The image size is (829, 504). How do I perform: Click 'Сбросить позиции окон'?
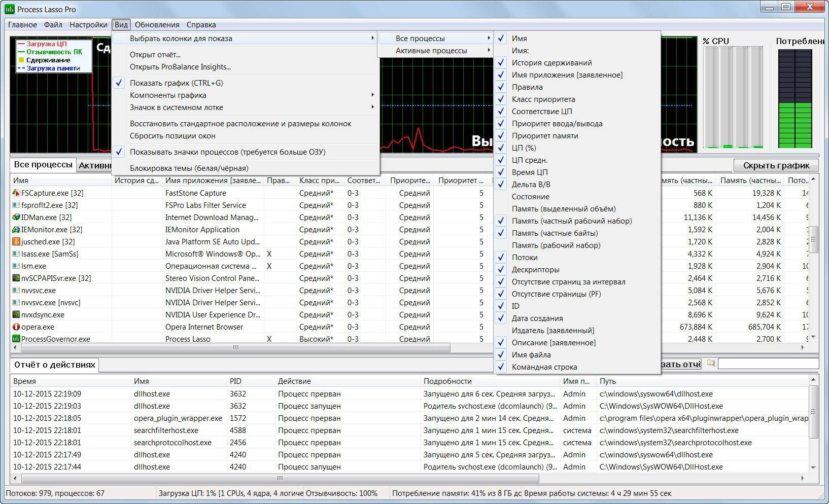click(x=246, y=135)
